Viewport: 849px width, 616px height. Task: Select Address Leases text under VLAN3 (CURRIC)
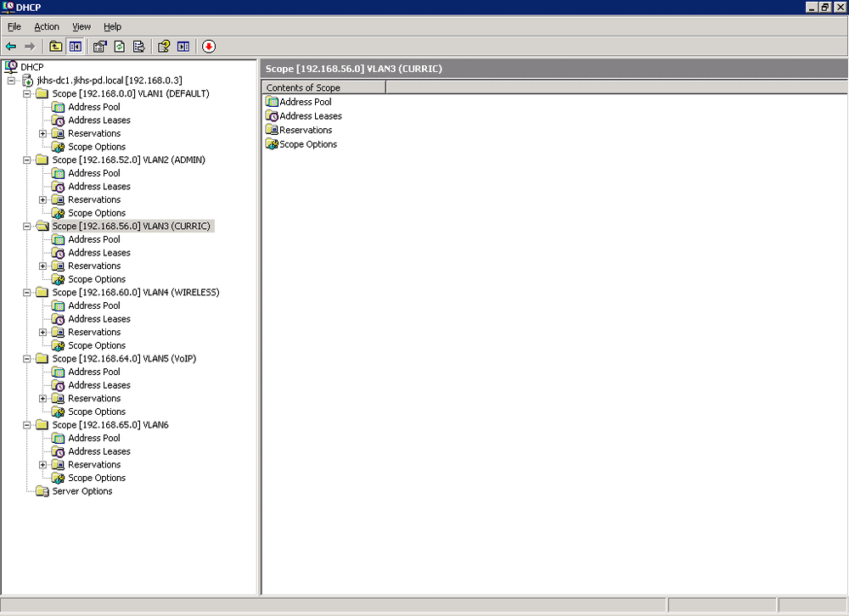(x=99, y=253)
